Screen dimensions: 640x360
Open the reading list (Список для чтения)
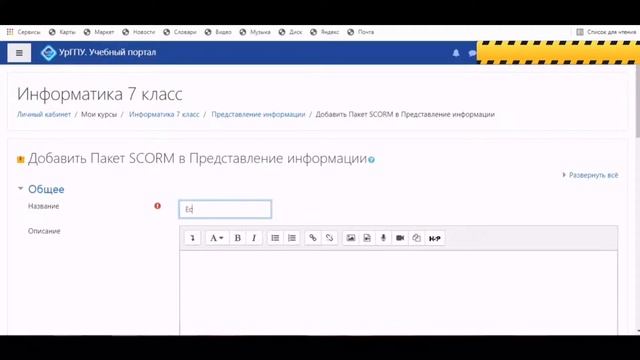(606, 32)
